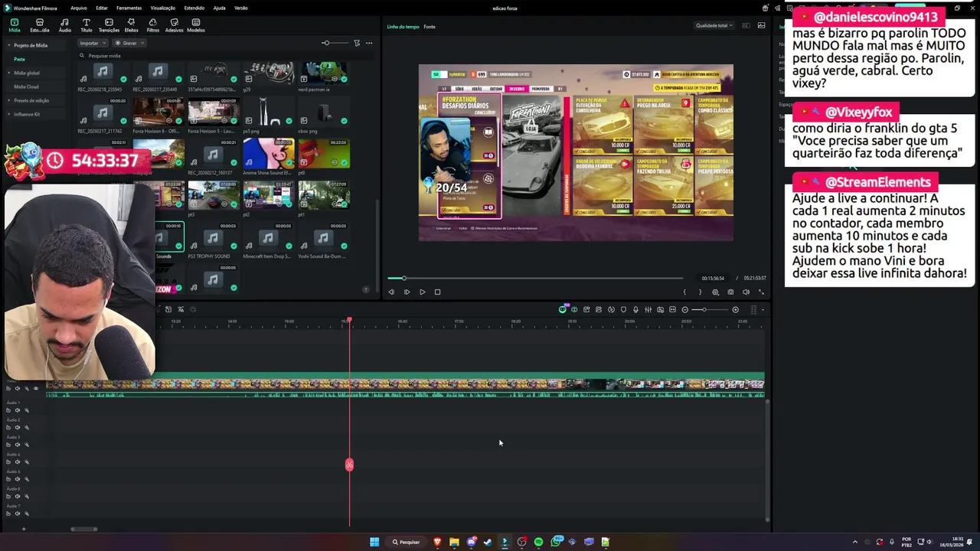980x551 pixels.
Task: Open the media filter options
Action: pos(357,43)
